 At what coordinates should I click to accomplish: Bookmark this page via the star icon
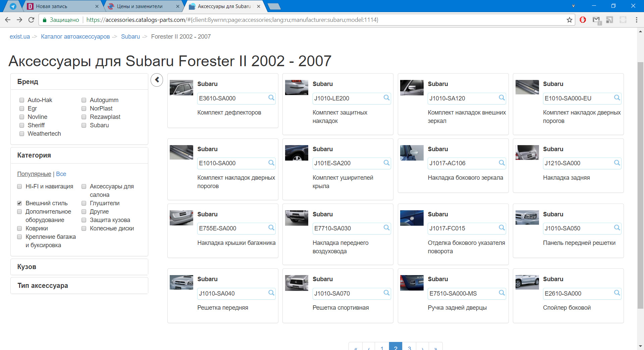tap(569, 20)
